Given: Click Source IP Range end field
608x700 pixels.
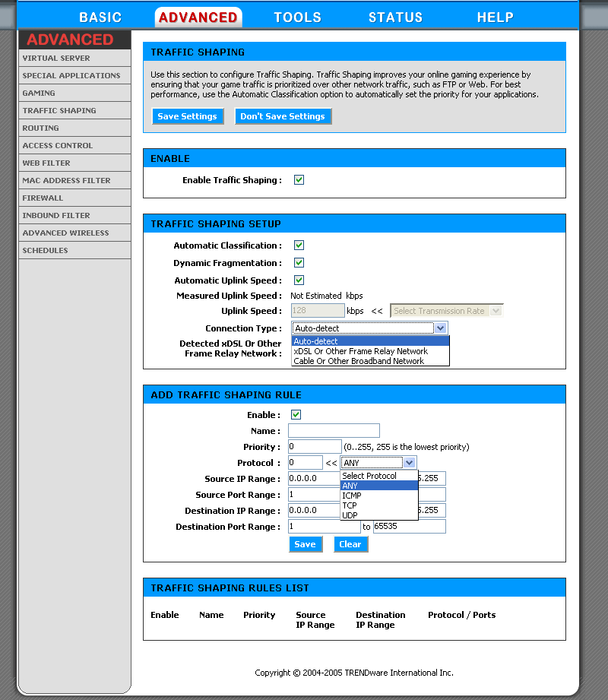Looking at the screenshot, I should click(x=432, y=478).
